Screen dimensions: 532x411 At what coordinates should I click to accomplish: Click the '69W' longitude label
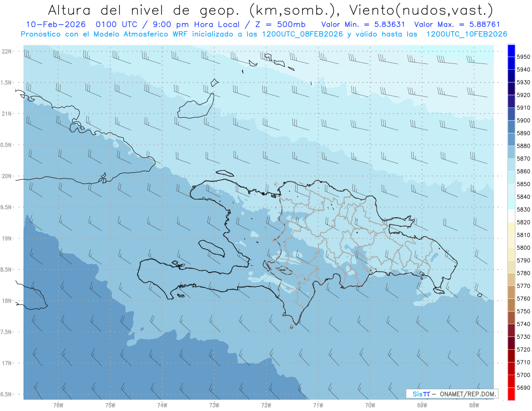point(422,405)
